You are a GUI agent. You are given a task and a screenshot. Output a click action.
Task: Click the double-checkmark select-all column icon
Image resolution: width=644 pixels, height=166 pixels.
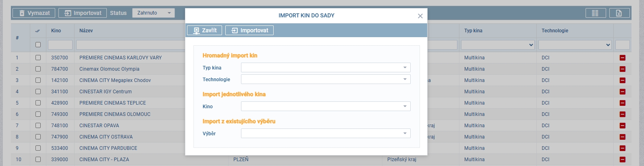(38, 31)
